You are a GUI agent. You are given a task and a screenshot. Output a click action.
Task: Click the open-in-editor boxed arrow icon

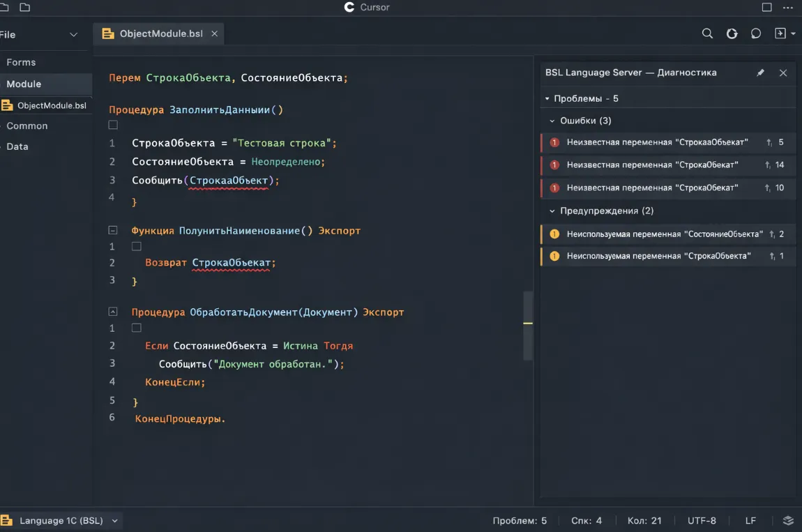(x=780, y=33)
